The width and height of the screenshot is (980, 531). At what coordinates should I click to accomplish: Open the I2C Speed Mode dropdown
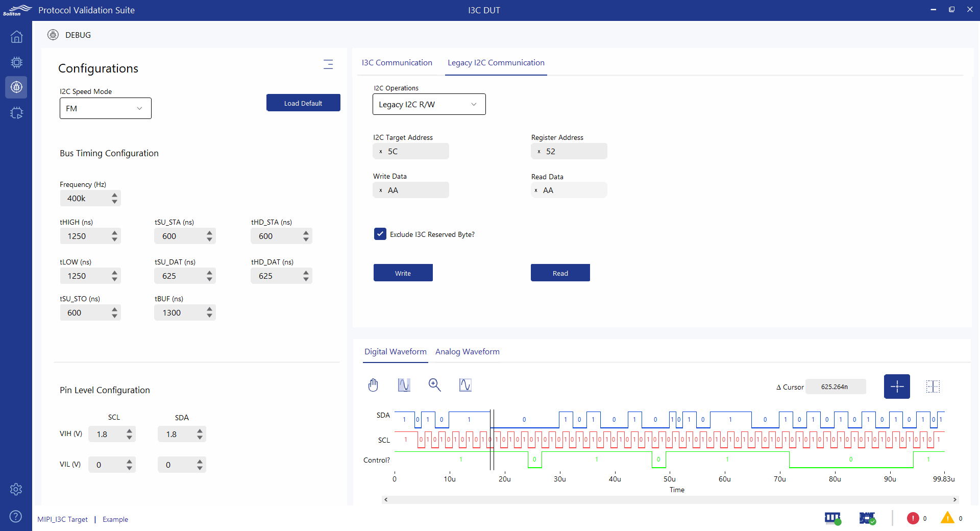point(106,108)
